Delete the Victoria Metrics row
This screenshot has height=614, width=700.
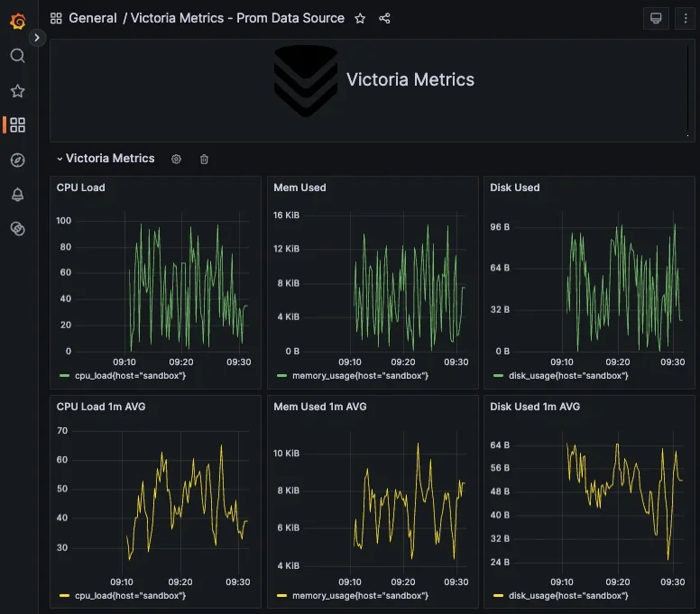pos(204,159)
